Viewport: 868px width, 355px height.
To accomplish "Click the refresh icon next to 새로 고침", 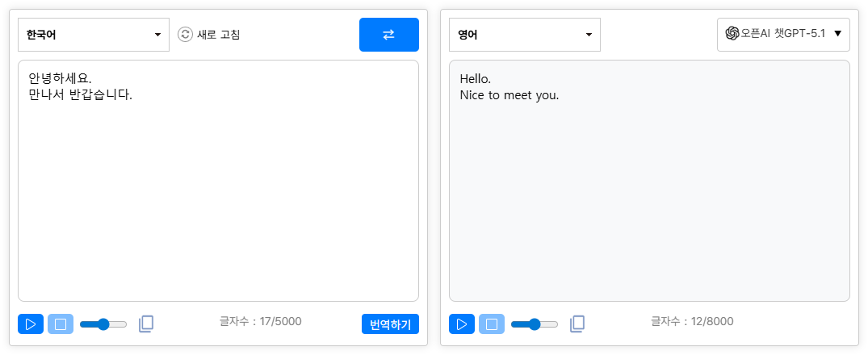I will (185, 35).
